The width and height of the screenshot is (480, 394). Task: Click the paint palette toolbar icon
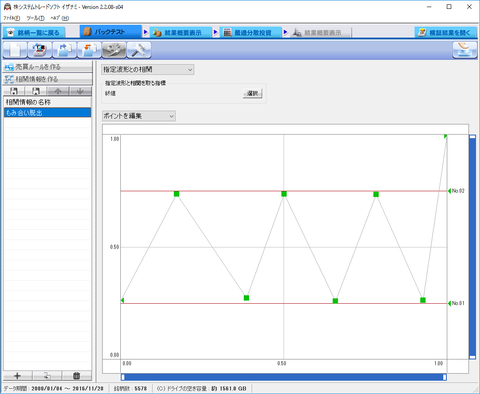[x=114, y=50]
